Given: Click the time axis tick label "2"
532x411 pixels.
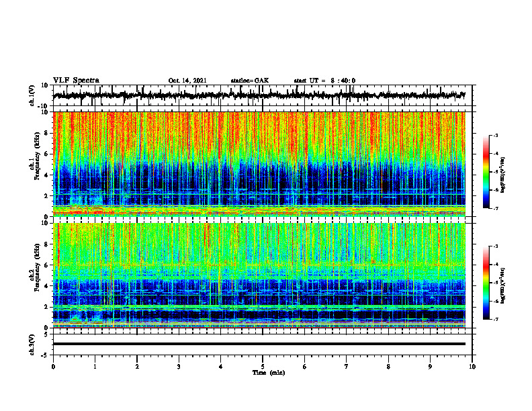Looking at the screenshot, I should point(137,367).
